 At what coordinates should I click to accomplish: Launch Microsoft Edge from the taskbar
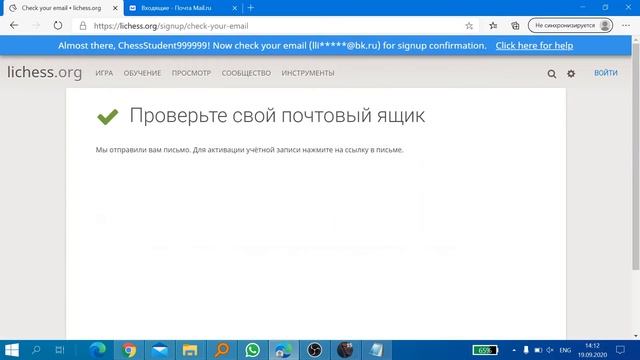(x=98, y=350)
